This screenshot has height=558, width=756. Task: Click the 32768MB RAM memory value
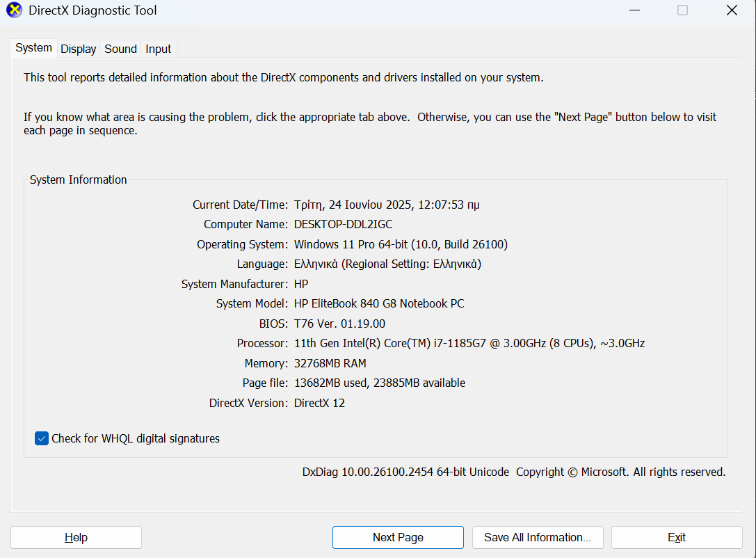click(330, 363)
